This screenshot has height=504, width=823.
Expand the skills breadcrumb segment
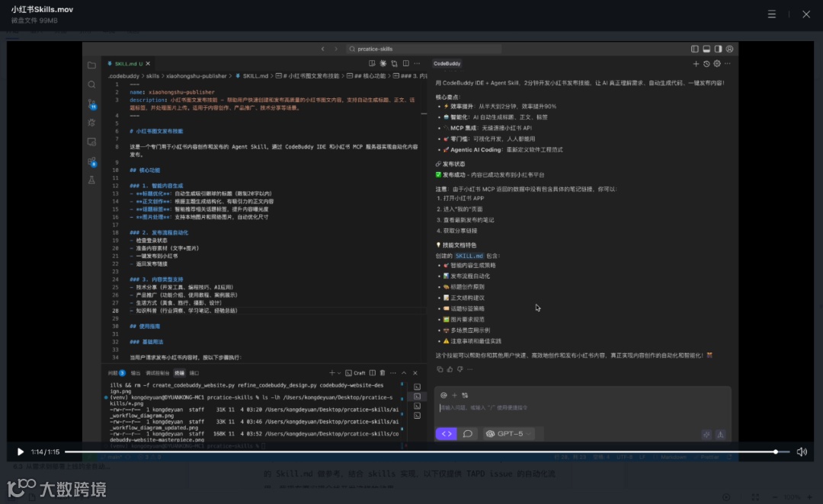[152, 76]
